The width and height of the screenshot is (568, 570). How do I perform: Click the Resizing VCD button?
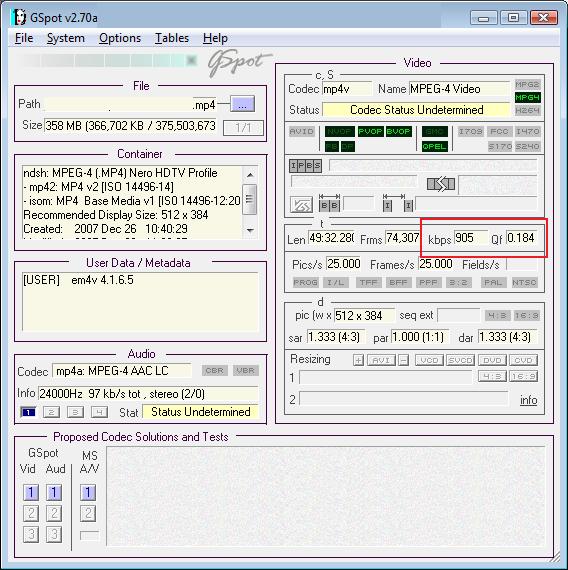(x=429, y=360)
